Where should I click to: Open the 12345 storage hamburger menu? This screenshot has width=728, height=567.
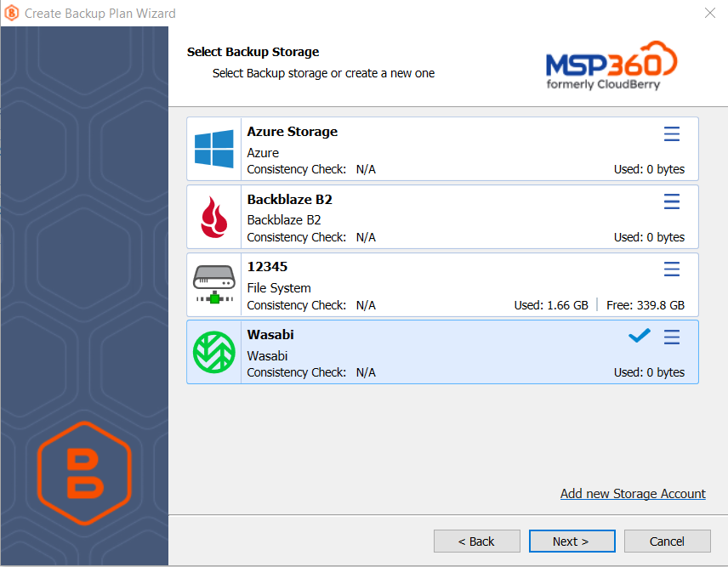point(671,269)
